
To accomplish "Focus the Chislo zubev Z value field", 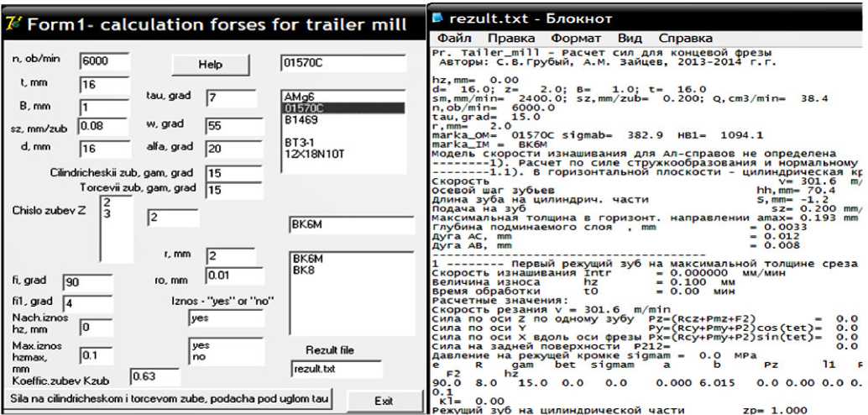I will click(x=173, y=218).
